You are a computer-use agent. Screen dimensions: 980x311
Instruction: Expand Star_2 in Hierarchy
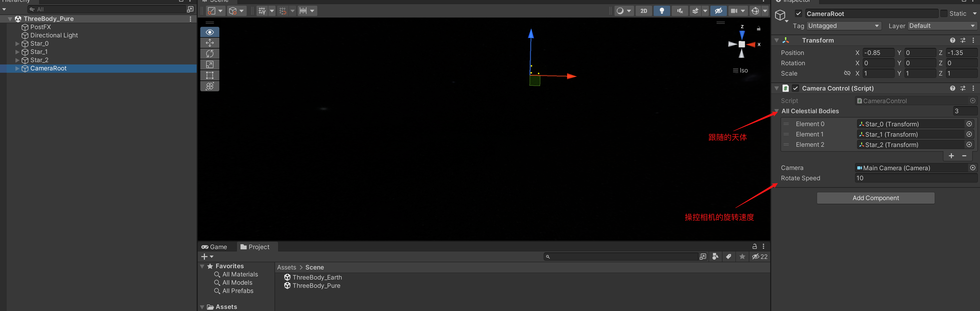17,60
